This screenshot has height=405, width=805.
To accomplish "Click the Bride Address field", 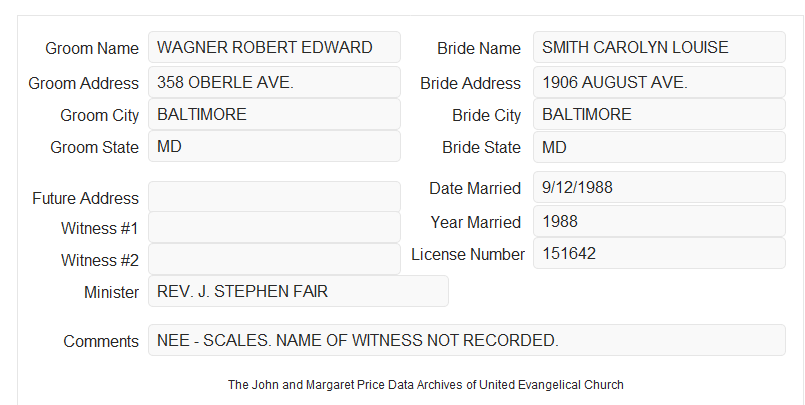I will (659, 82).
